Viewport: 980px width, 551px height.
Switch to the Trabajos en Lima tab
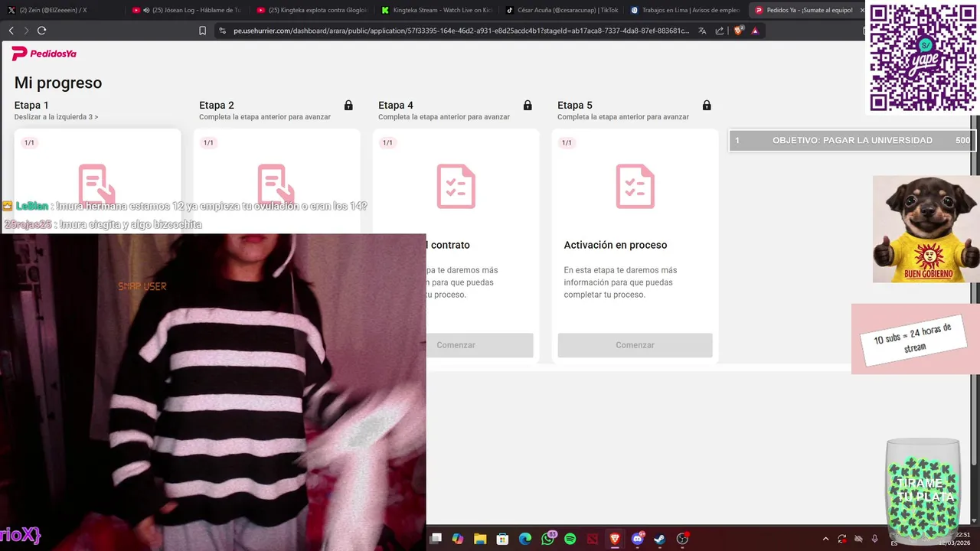686,10
